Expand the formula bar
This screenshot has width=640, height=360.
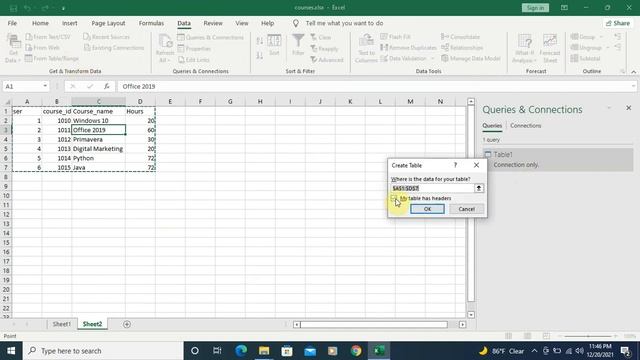(633, 86)
